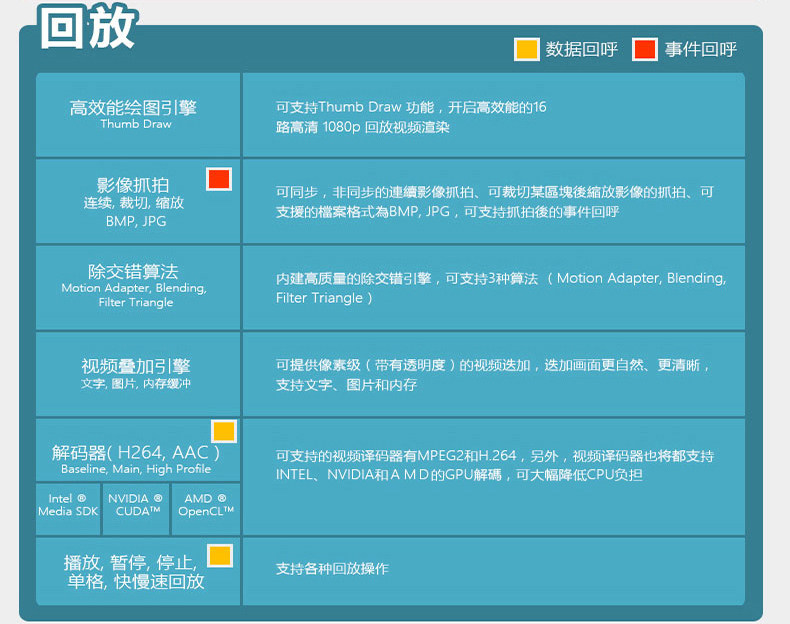The height and width of the screenshot is (624, 790).
Task: Click the yellow square in 解码器 cell
Action: pyautogui.click(x=224, y=431)
